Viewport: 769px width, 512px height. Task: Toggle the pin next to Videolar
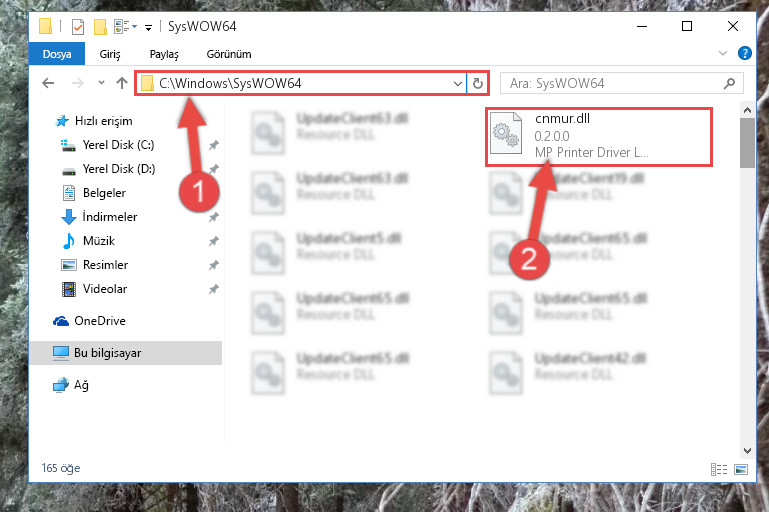click(x=213, y=289)
